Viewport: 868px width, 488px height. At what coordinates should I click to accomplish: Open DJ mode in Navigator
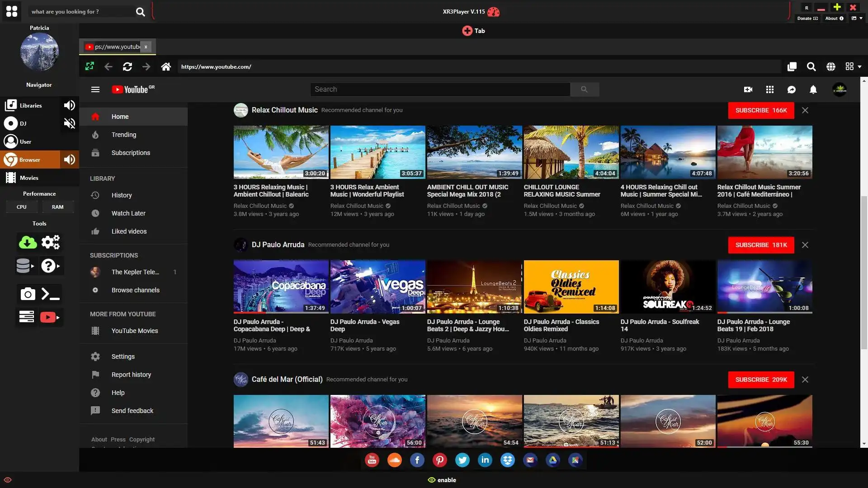[30, 123]
